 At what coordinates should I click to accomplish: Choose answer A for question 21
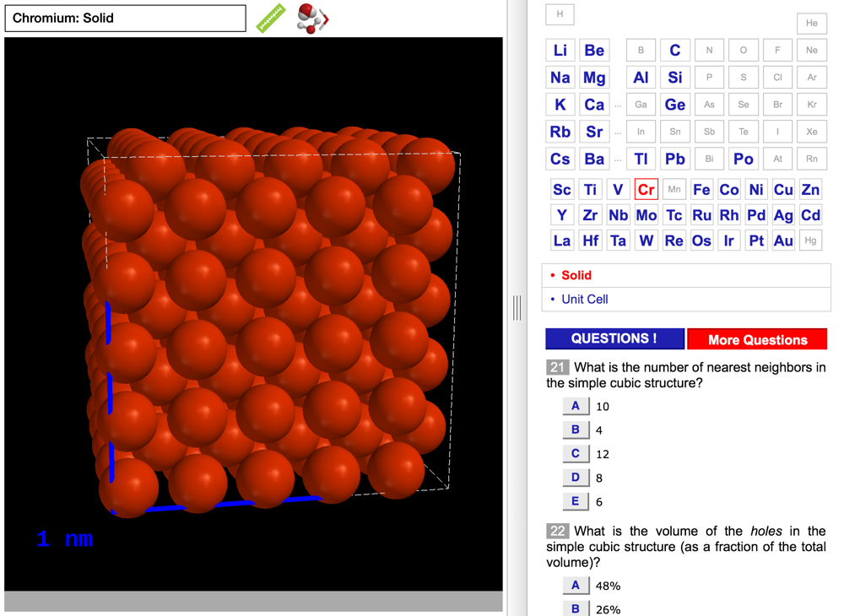[576, 406]
